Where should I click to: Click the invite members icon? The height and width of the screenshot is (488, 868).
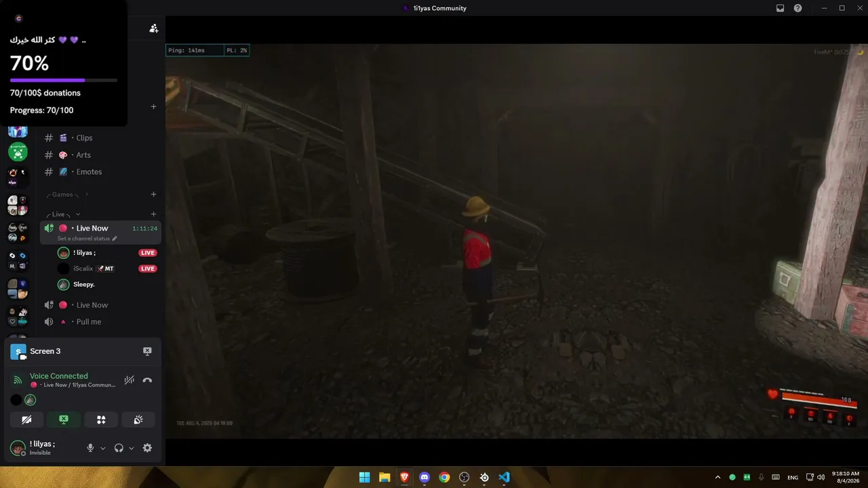pos(154,28)
